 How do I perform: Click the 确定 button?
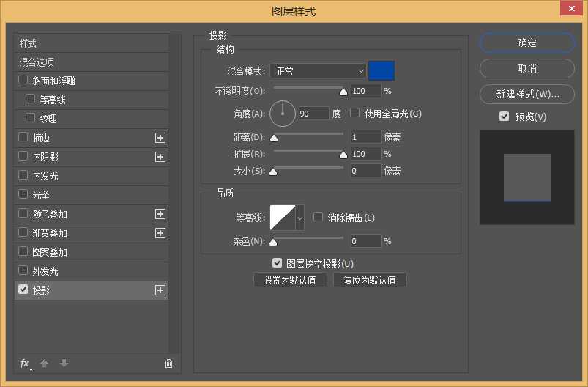526,43
